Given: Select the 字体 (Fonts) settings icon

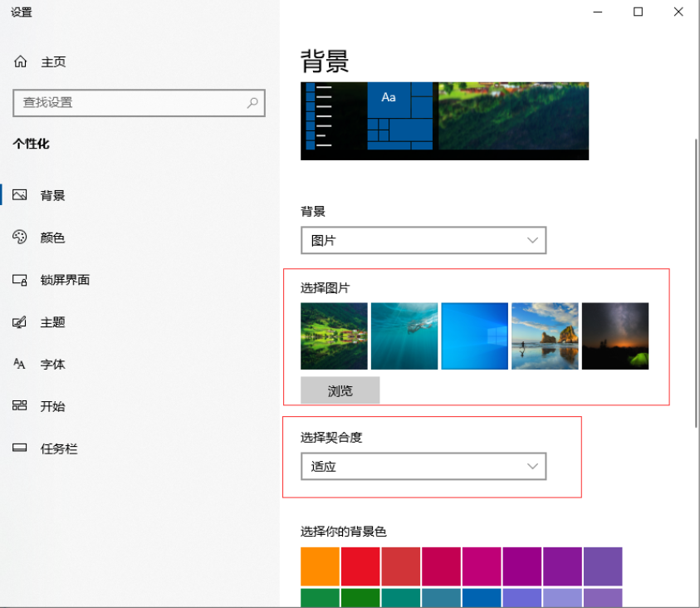Looking at the screenshot, I should point(19,364).
